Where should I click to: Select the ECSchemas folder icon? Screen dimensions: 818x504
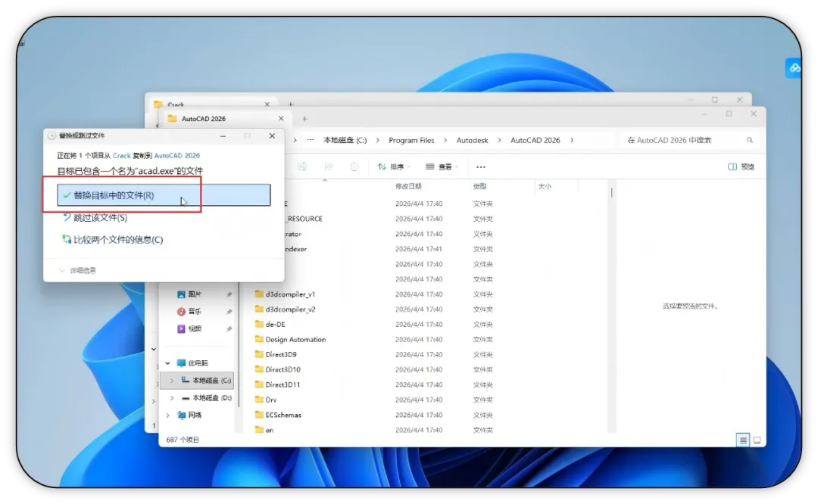259,415
